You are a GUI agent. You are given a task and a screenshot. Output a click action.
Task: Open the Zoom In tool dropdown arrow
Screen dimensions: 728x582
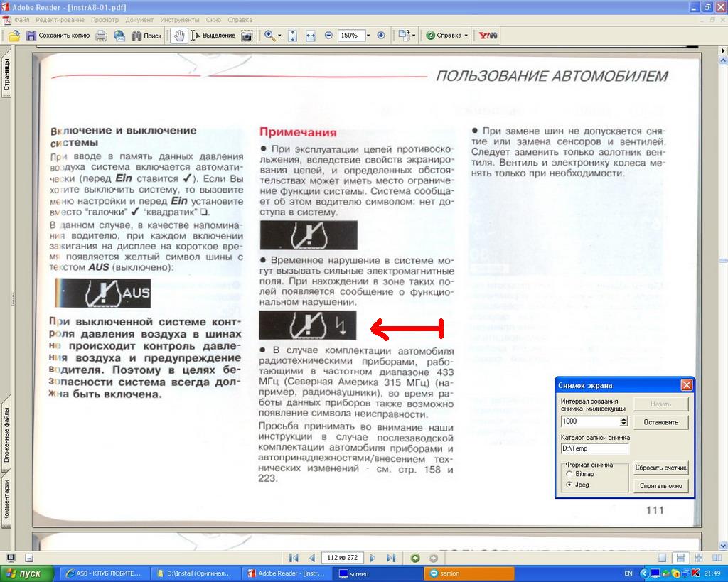(279, 36)
